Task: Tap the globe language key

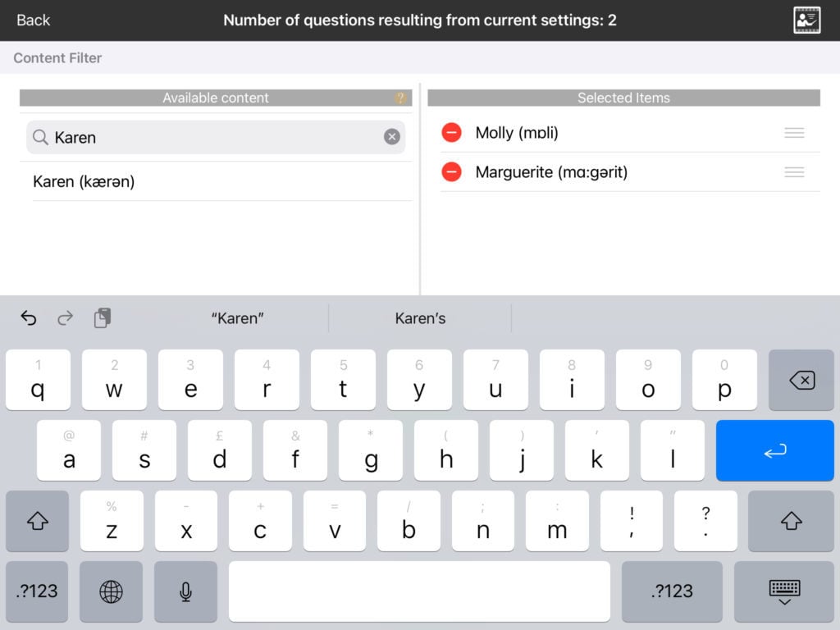Action: coord(111,591)
